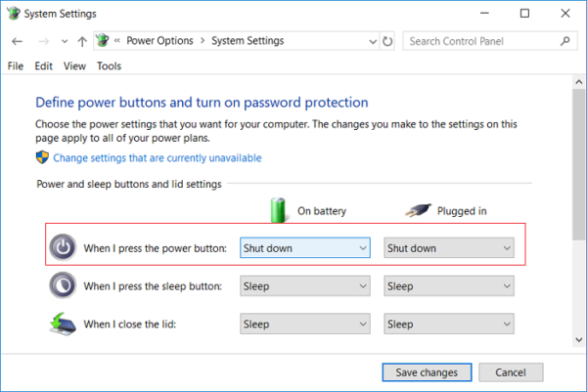Click the search magnifier icon
The width and height of the screenshot is (587, 392).
(x=565, y=41)
